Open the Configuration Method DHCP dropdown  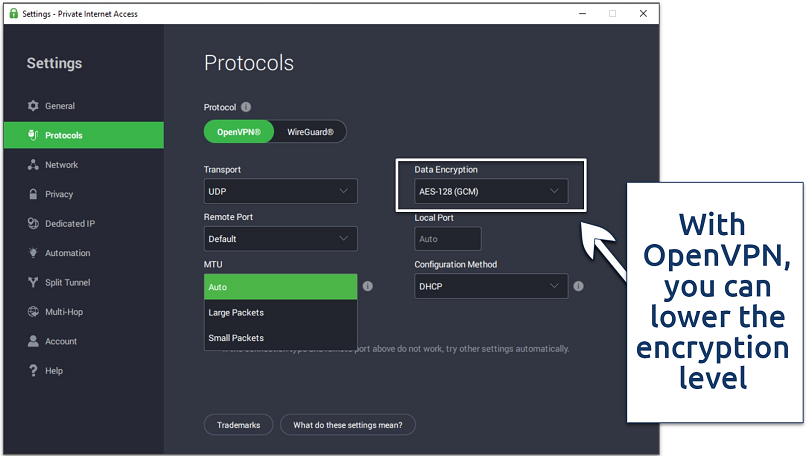coord(491,286)
